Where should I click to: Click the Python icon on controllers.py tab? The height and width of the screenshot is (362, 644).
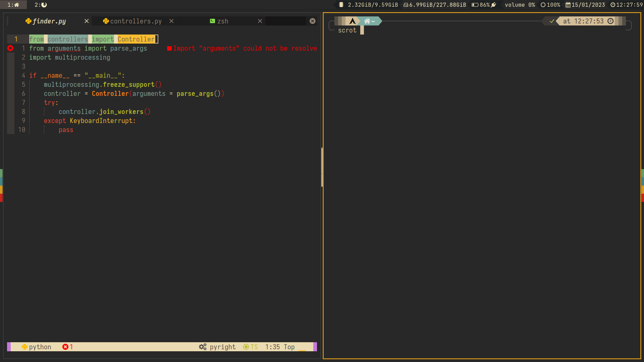tap(106, 21)
